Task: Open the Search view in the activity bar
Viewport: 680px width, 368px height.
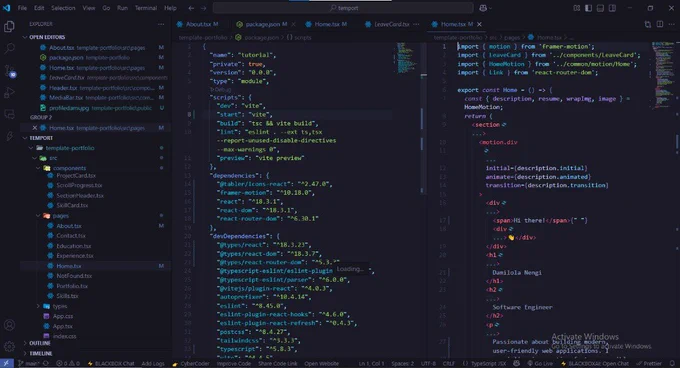Action: click(9, 48)
